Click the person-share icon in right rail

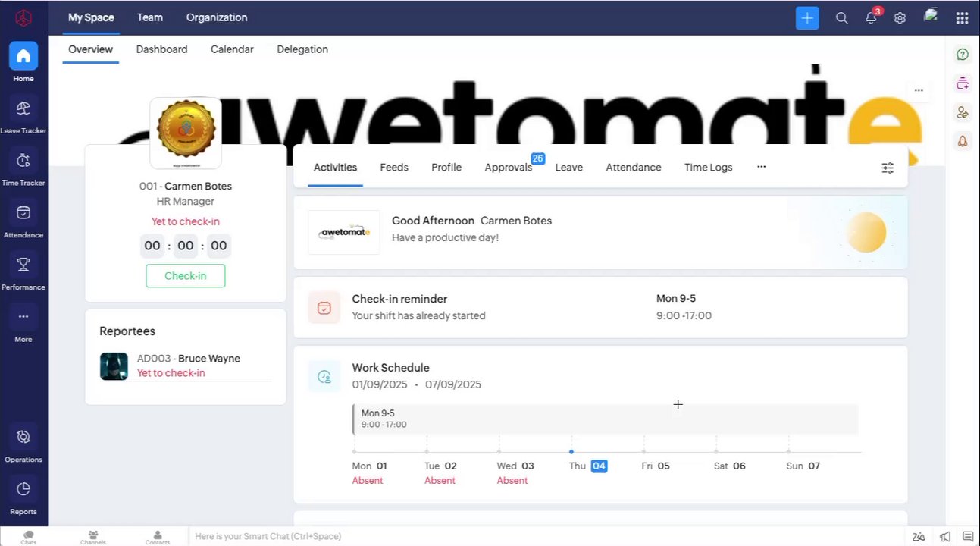coord(963,112)
